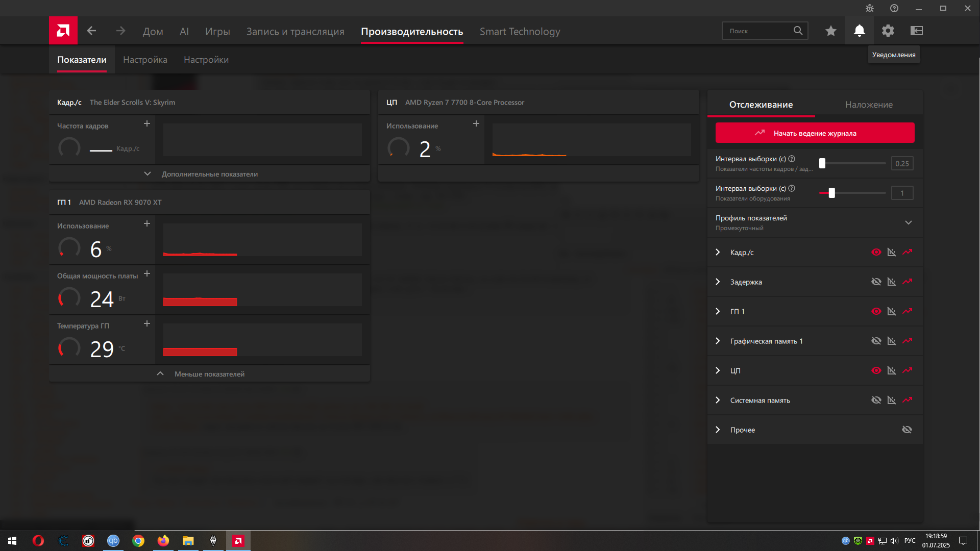Toggle logging trend icon for Графическая память 1

pos(908,341)
